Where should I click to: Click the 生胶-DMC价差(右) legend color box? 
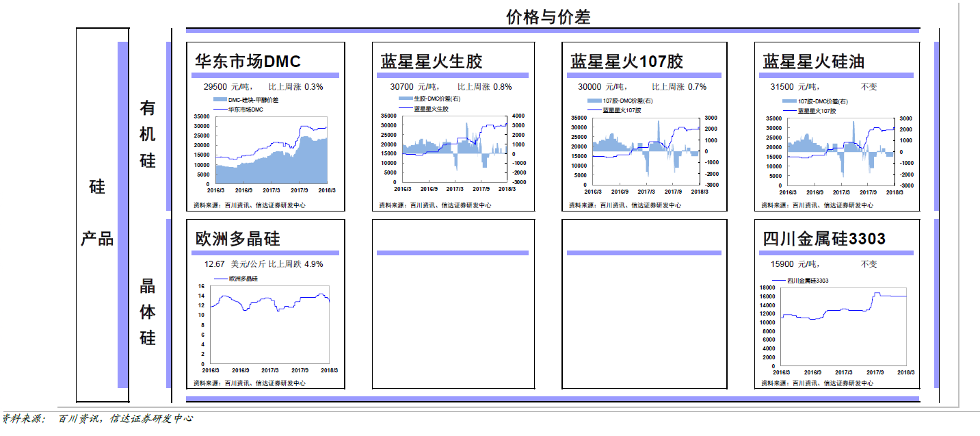coord(406,99)
